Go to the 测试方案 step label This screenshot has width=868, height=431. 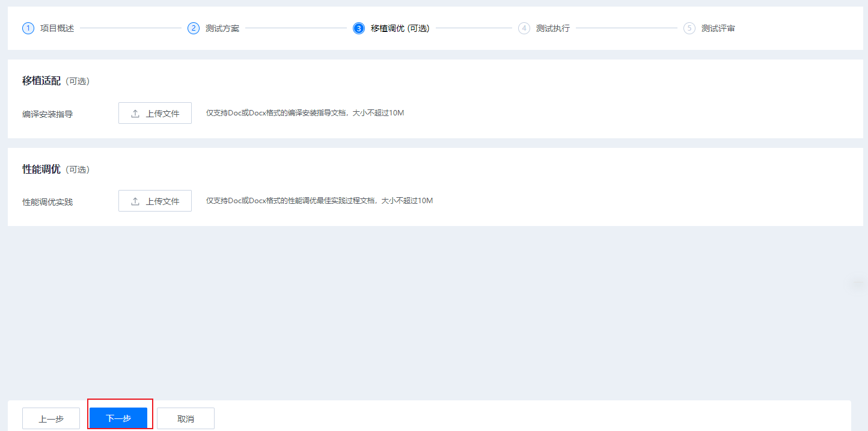222,28
